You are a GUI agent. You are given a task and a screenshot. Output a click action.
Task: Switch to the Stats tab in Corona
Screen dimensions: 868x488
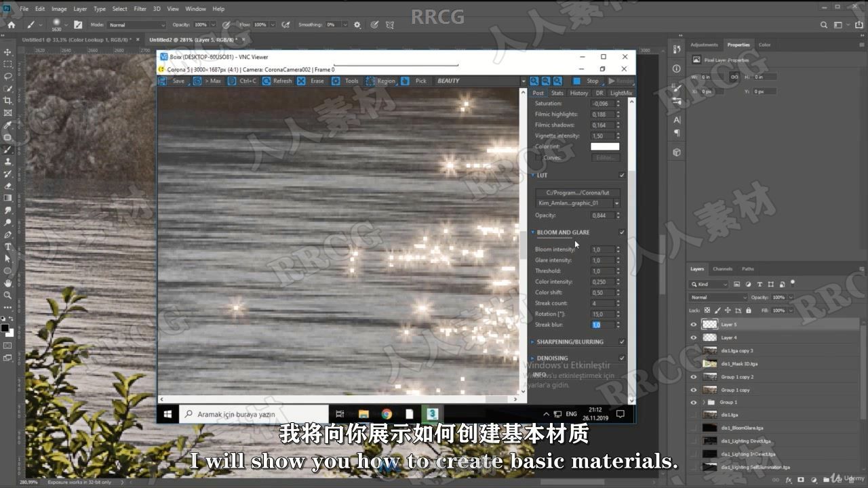557,93
